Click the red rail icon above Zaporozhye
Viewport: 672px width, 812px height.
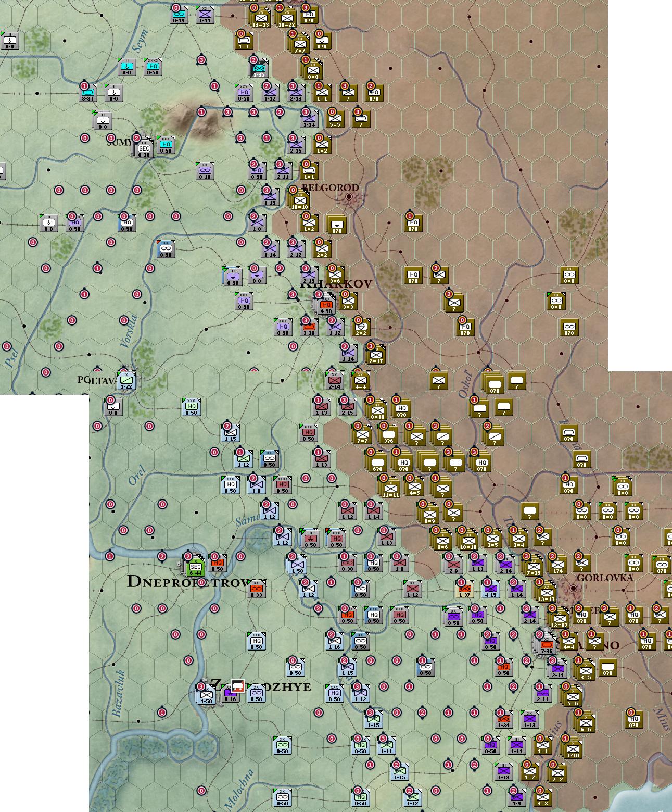238,686
